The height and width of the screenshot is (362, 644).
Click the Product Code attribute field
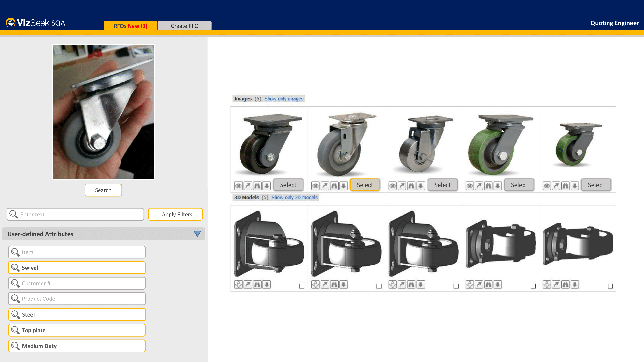tap(77, 299)
